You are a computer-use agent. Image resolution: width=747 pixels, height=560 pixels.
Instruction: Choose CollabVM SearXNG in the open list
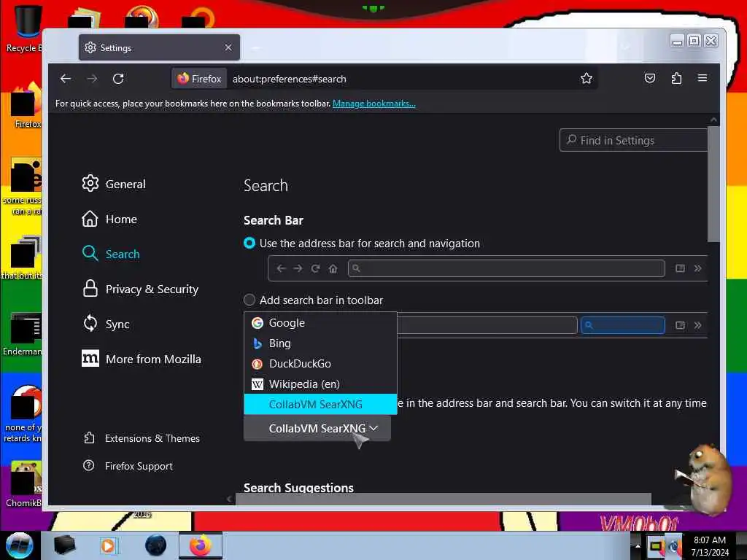[320, 404]
